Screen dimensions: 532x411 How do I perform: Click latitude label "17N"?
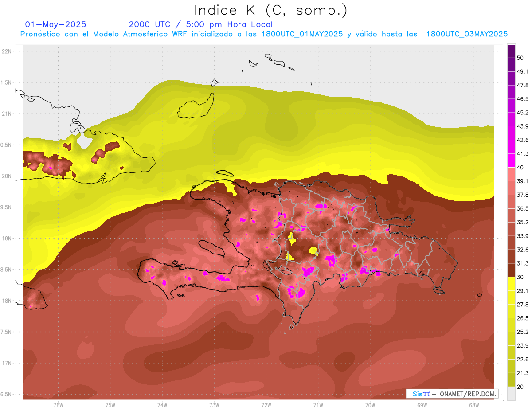tap(8, 363)
